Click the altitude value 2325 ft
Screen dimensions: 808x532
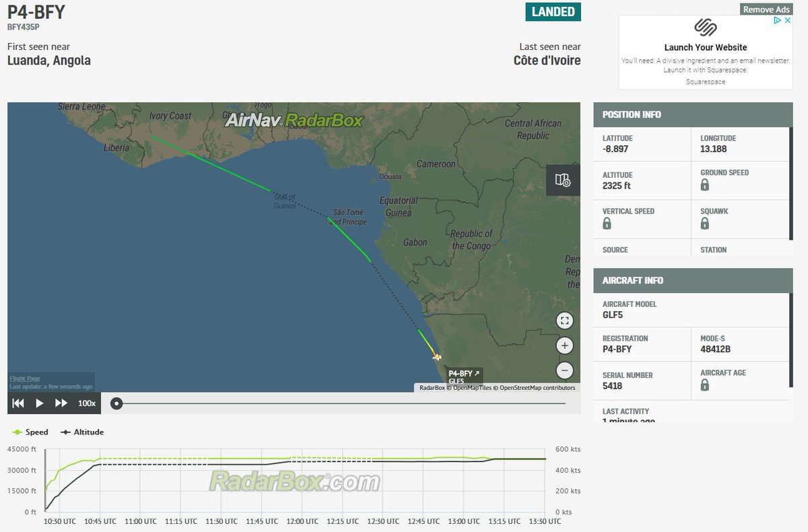tap(617, 186)
